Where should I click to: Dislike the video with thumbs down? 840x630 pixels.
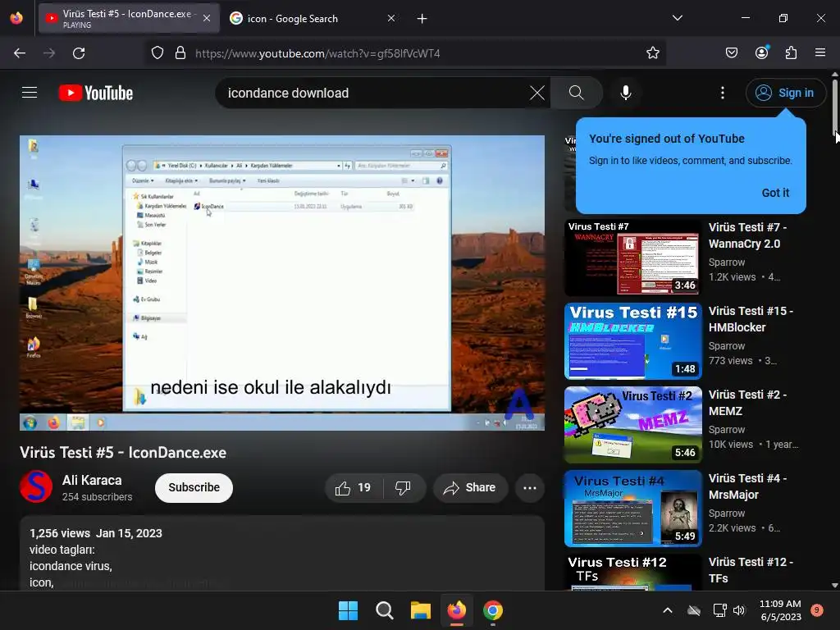403,487
